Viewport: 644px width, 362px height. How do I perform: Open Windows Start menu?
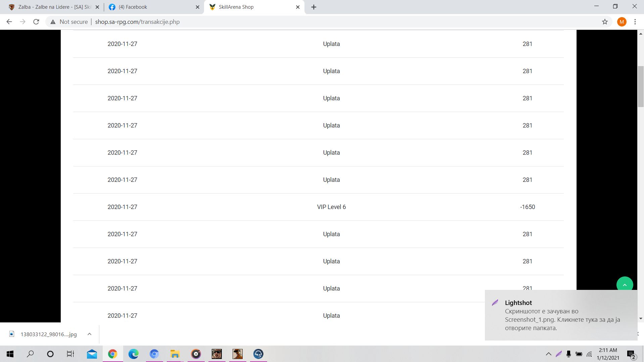(10, 354)
